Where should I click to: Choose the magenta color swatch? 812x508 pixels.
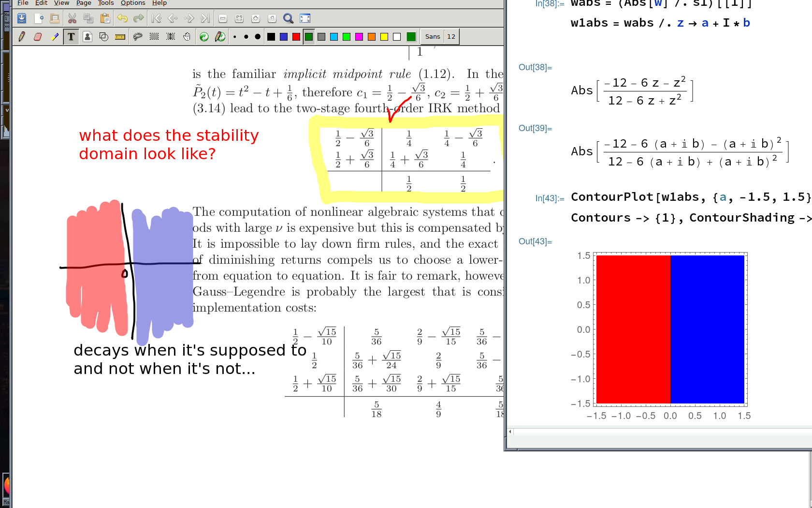pyautogui.click(x=359, y=37)
